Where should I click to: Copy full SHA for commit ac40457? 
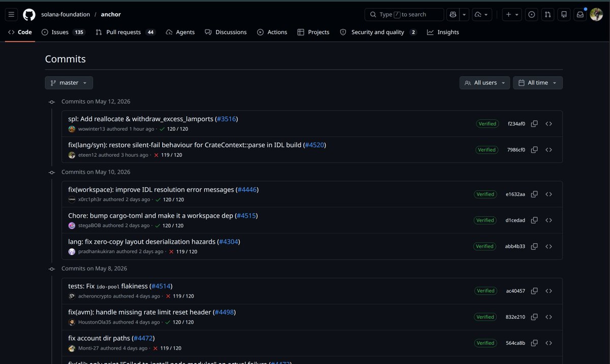pyautogui.click(x=534, y=291)
